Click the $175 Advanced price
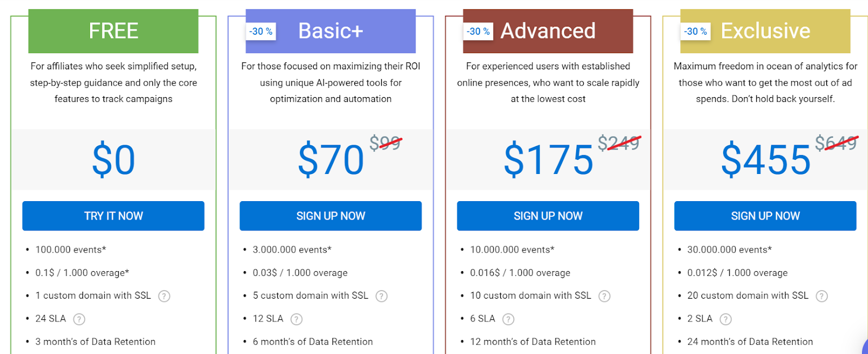This screenshot has width=868, height=354. click(548, 160)
